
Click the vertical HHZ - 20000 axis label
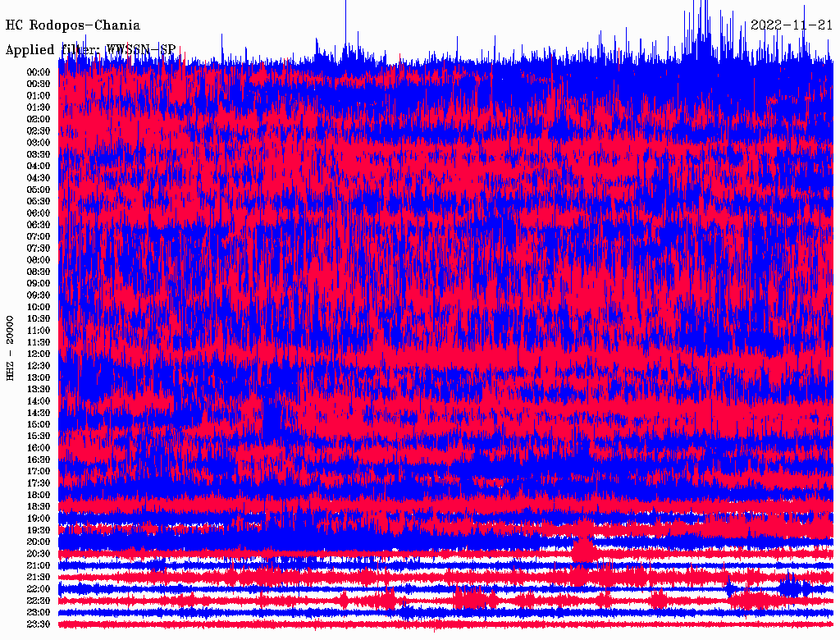click(11, 347)
